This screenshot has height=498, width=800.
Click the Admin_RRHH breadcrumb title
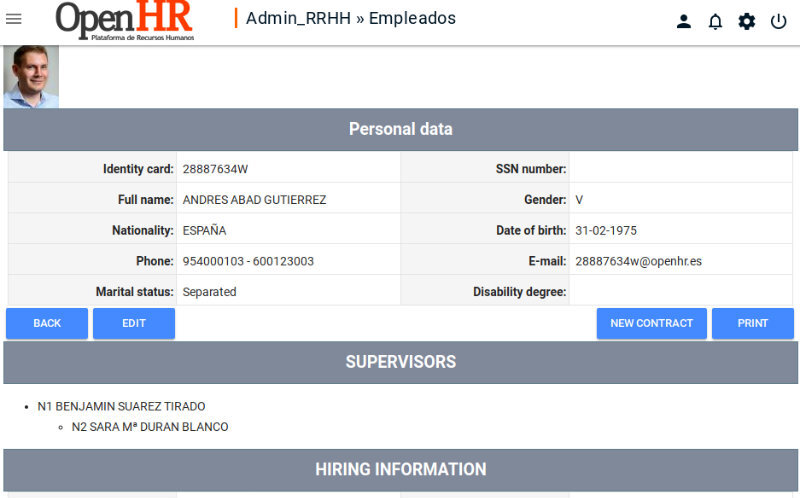(x=298, y=18)
